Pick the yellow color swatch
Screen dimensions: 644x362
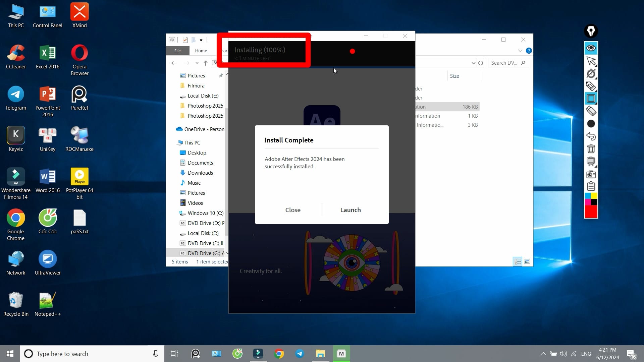[594, 196]
